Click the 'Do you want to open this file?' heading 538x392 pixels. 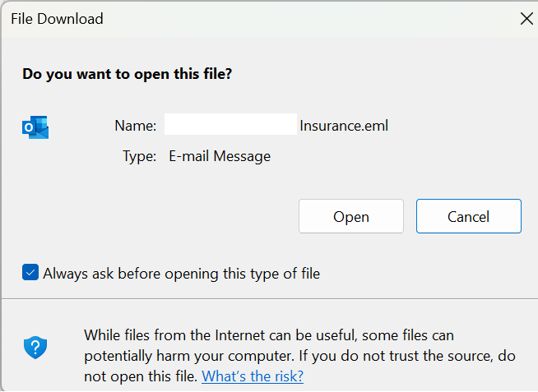coord(128,74)
